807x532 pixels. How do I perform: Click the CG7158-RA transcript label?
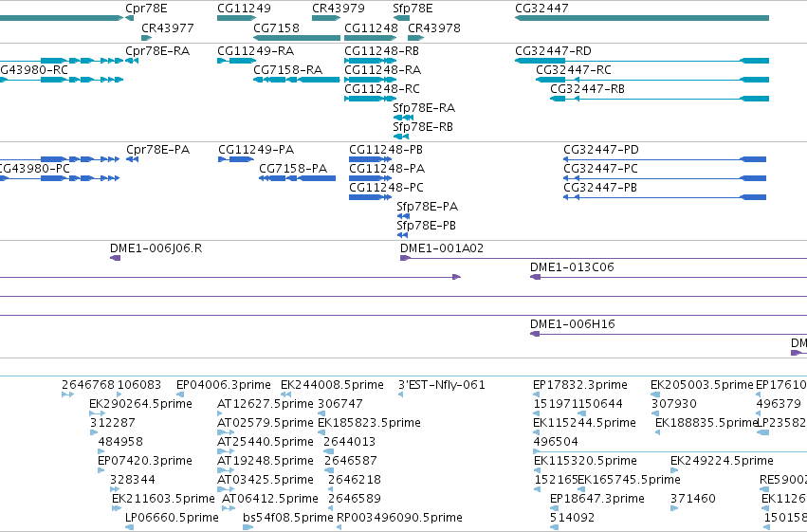coord(287,70)
